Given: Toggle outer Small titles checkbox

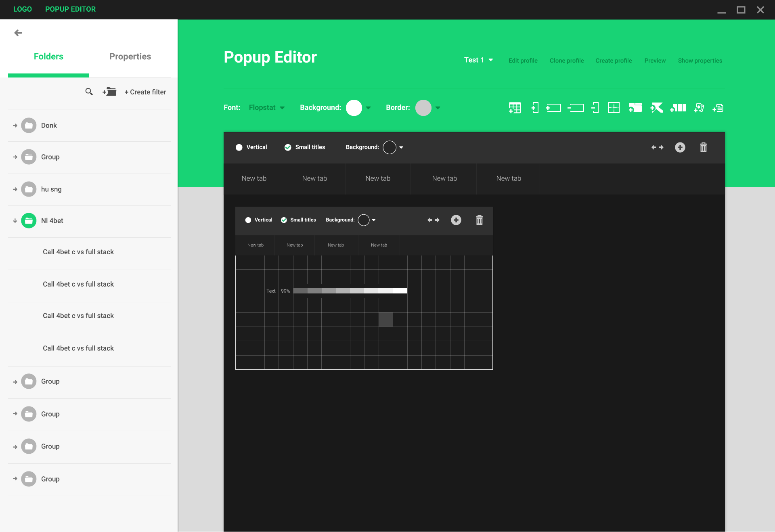Looking at the screenshot, I should click(x=288, y=147).
